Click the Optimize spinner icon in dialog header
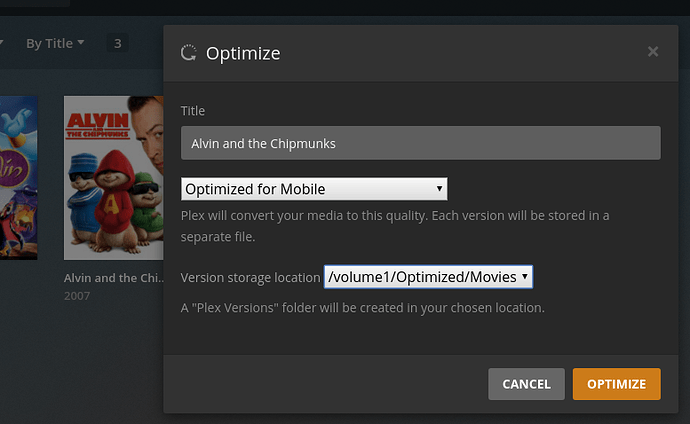This screenshot has width=690, height=424. (x=189, y=53)
